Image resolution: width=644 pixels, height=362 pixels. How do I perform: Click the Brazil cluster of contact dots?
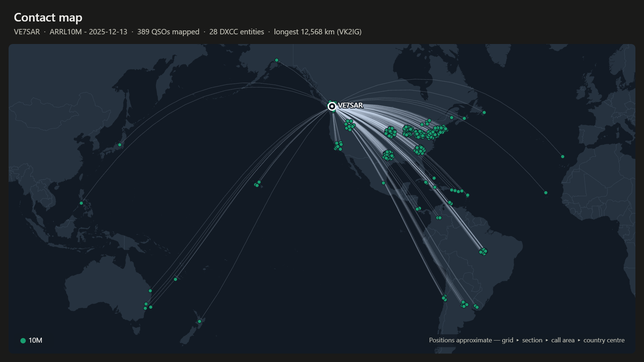[483, 251]
